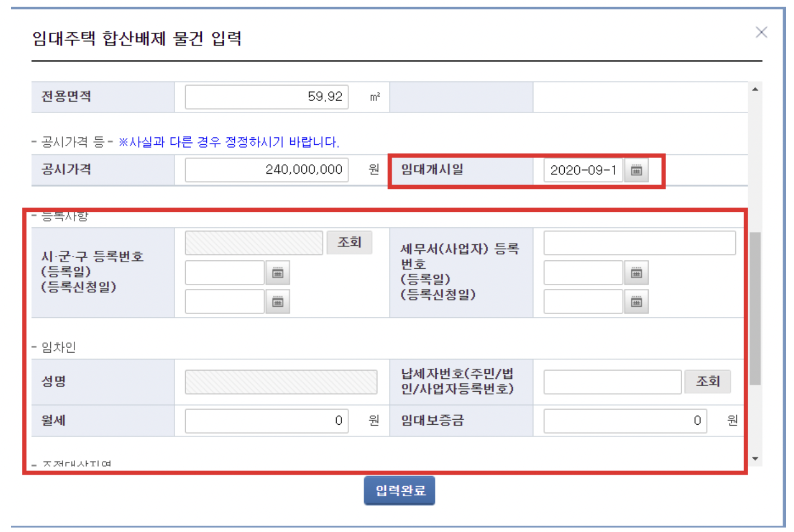Viewport: 794px width, 532px height.
Task: Click the 월세 amount field
Action: [267, 421]
